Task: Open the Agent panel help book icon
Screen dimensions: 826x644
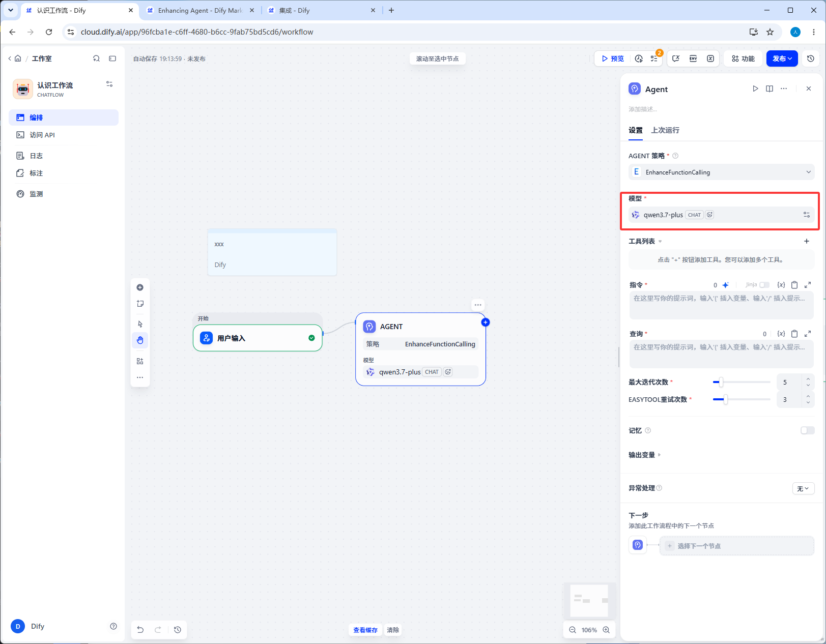Action: pyautogui.click(x=770, y=89)
